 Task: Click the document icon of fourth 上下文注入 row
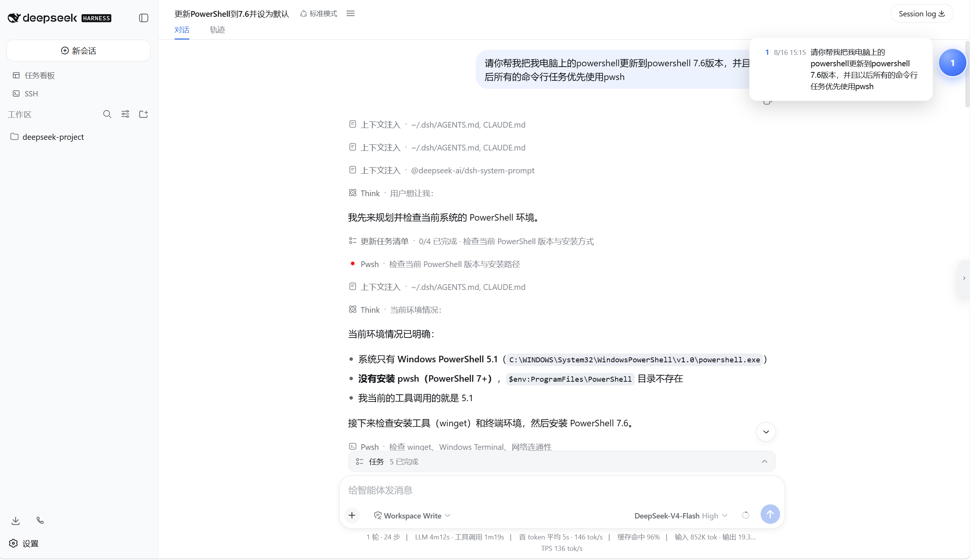point(353,287)
